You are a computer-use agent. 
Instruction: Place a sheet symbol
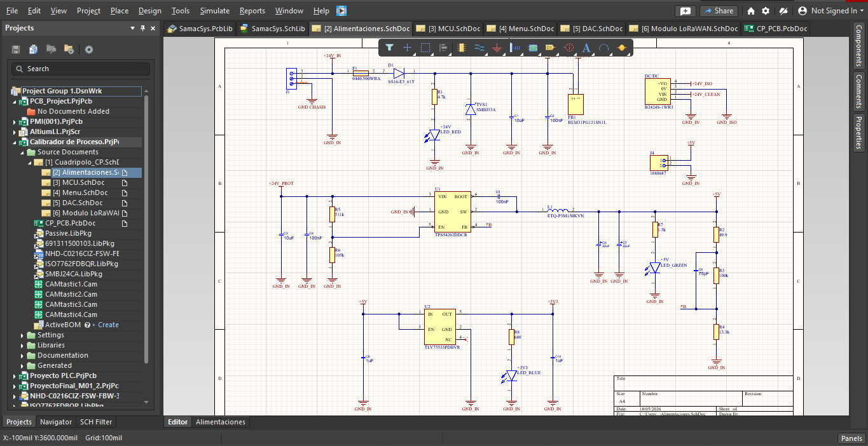click(533, 48)
